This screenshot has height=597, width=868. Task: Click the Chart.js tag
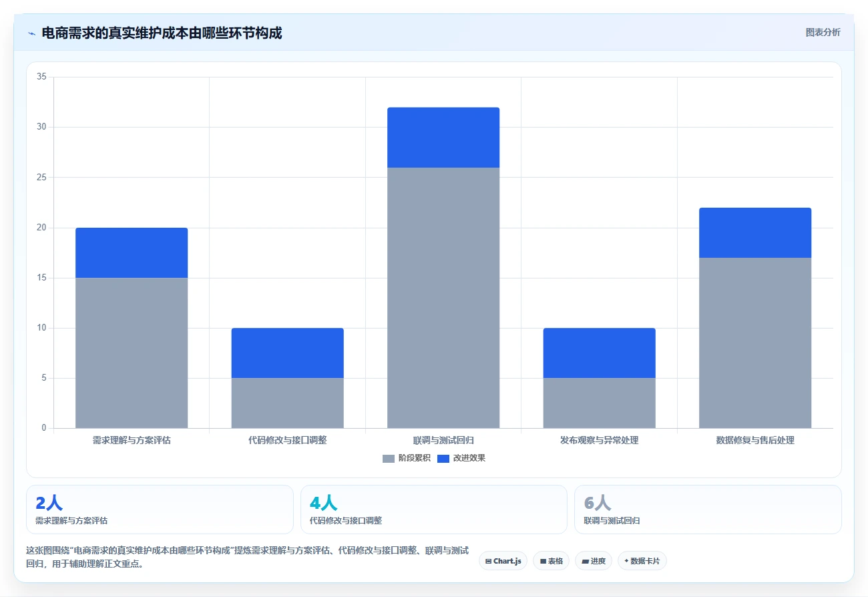coord(503,561)
